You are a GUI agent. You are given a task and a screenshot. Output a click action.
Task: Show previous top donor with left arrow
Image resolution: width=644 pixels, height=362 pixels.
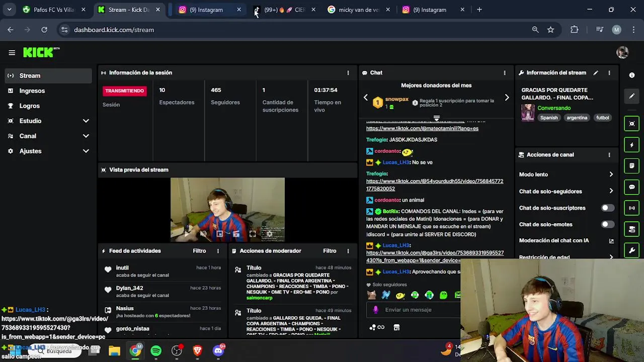366,98
